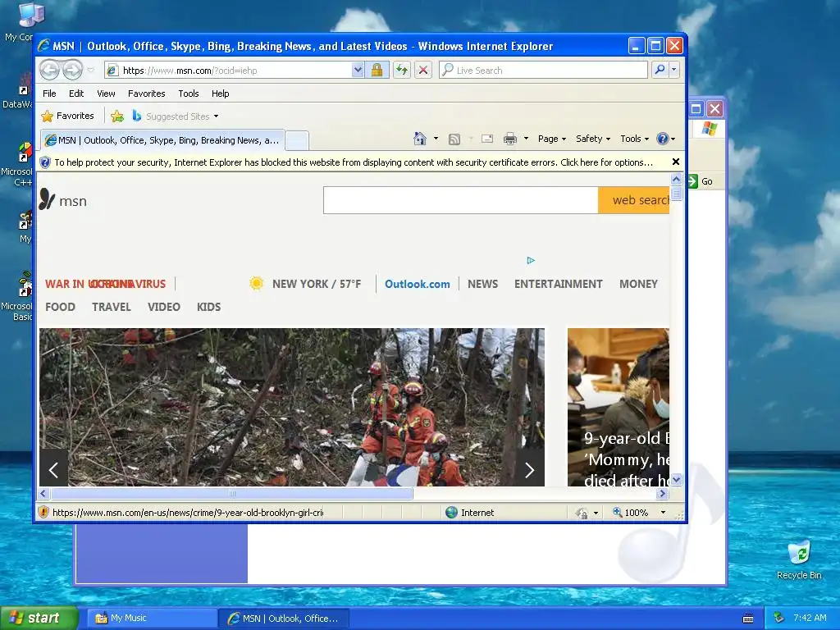This screenshot has width=840, height=630.
Task: Select the MSN browser tab
Action: click(162, 140)
